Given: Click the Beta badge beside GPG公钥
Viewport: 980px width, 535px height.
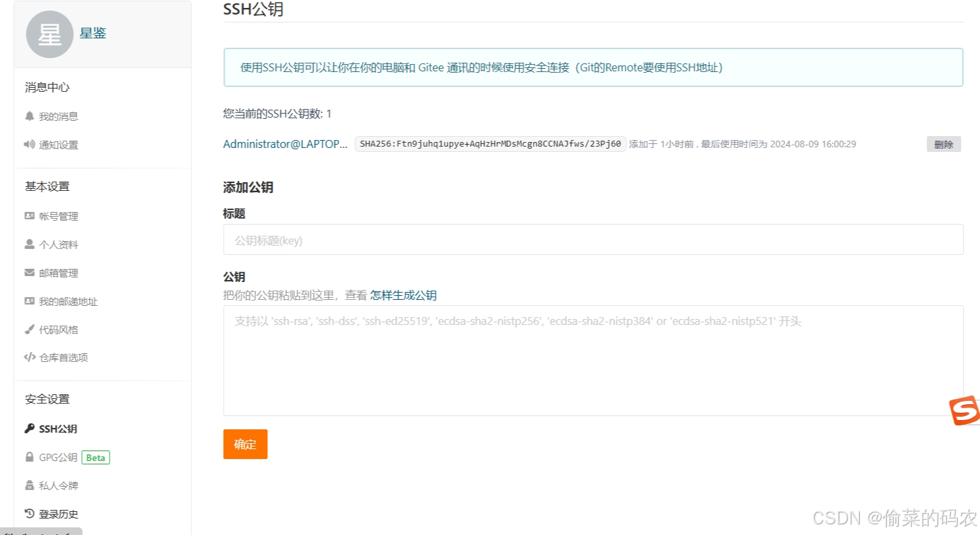Looking at the screenshot, I should point(95,457).
